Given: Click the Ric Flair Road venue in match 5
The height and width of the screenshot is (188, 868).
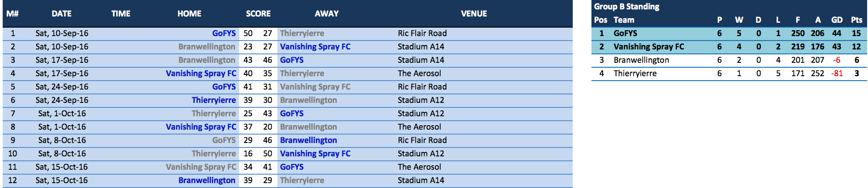Looking at the screenshot, I should [x=422, y=87].
